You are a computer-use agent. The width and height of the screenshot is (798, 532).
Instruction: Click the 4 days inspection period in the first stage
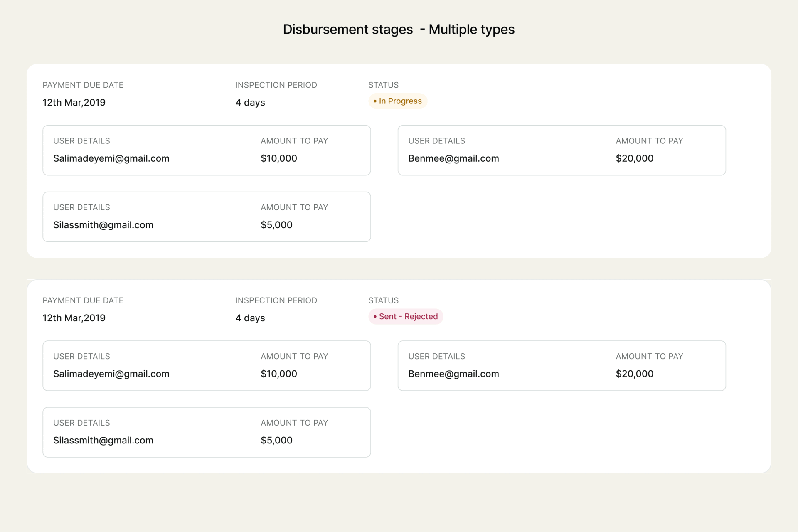[x=250, y=103]
